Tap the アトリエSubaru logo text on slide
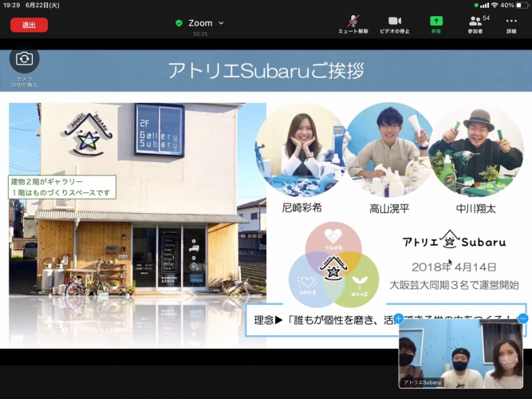 point(454,240)
